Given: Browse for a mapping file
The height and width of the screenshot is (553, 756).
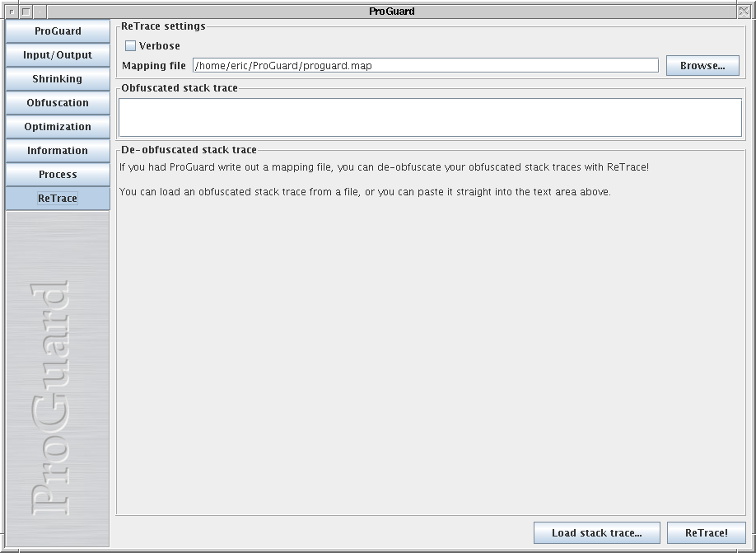Looking at the screenshot, I should [x=702, y=66].
